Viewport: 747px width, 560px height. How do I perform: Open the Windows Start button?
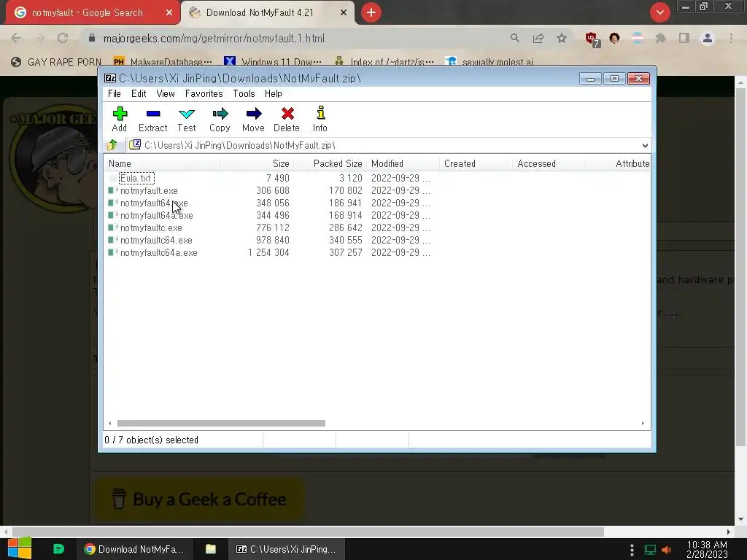click(20, 548)
